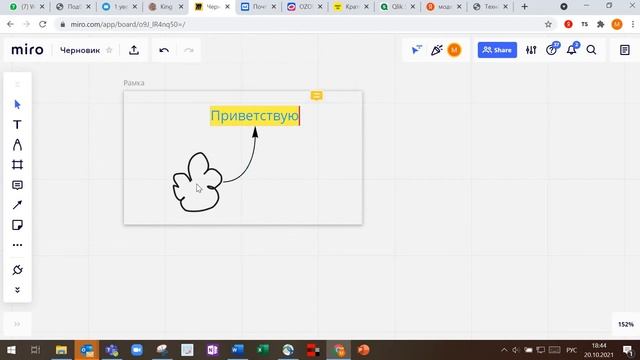Search the board with magnifier icon
The image size is (640, 360).
coord(591,50)
